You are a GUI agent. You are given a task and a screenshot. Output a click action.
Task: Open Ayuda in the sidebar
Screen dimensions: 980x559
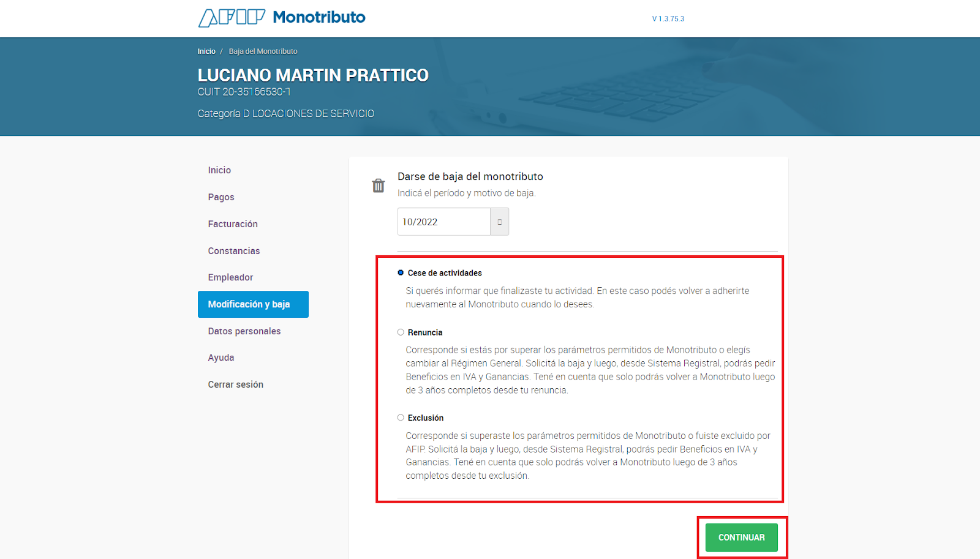[221, 358]
